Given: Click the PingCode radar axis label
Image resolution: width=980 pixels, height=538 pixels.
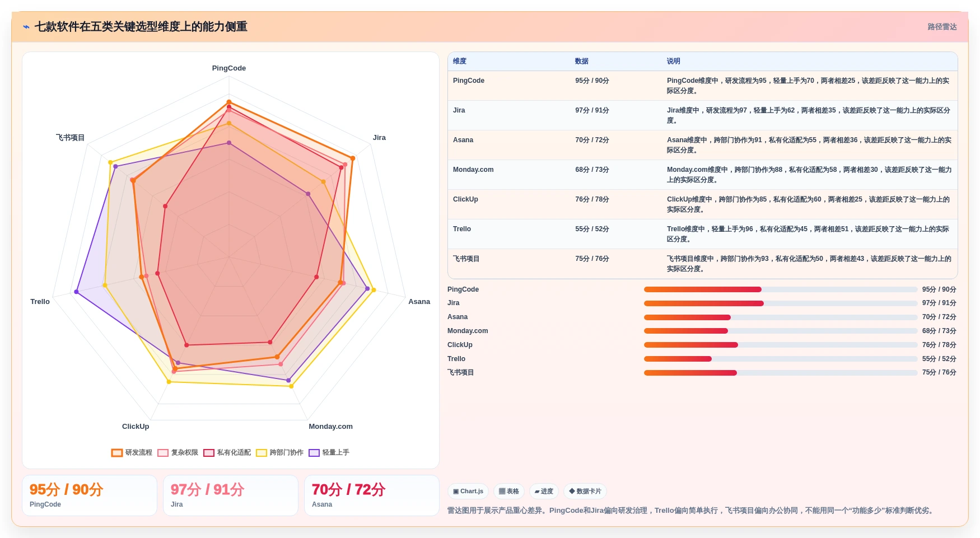Looking at the screenshot, I should coord(229,68).
